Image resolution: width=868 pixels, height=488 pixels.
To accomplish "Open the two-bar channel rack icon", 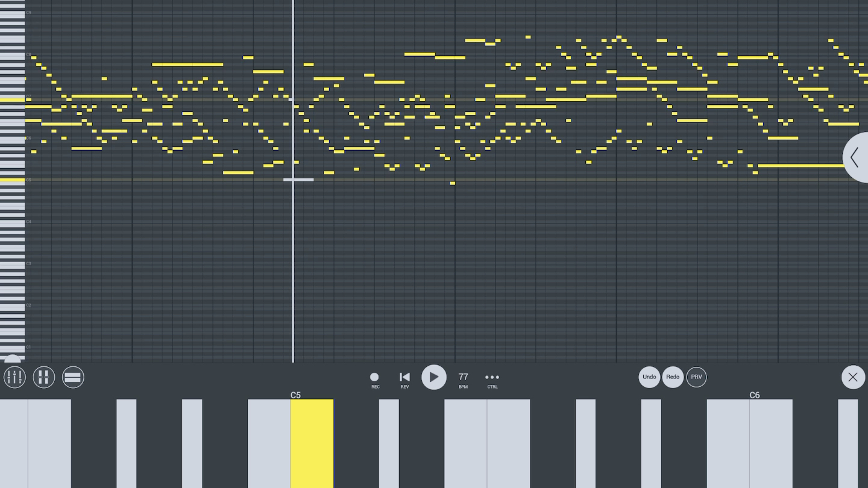I will tap(43, 377).
